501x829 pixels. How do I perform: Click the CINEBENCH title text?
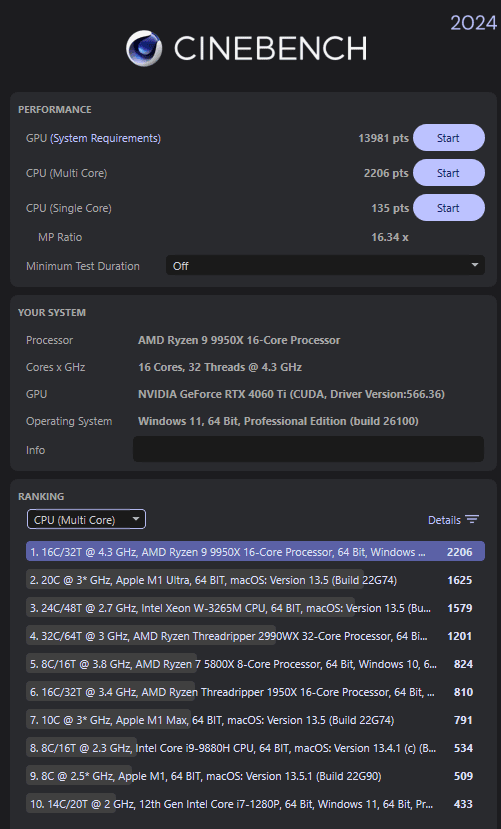[270, 49]
